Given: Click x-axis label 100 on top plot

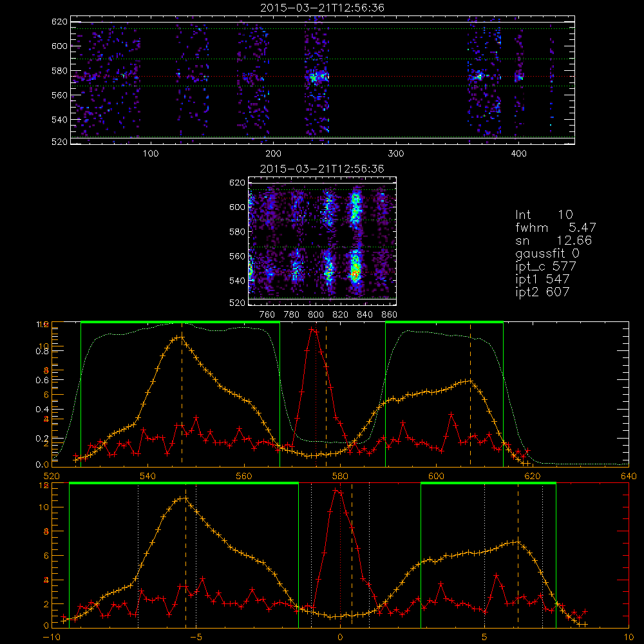Looking at the screenshot, I should (151, 154).
